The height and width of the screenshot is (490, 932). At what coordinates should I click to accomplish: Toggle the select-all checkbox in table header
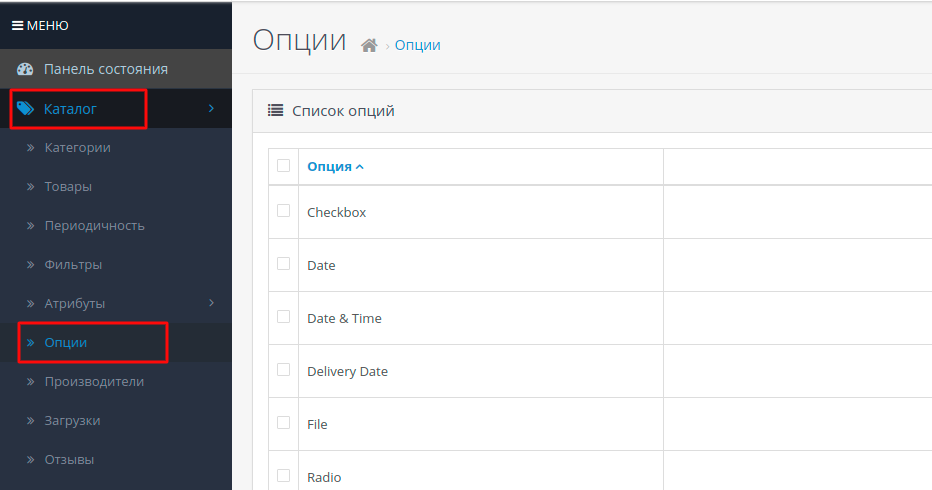tap(283, 166)
